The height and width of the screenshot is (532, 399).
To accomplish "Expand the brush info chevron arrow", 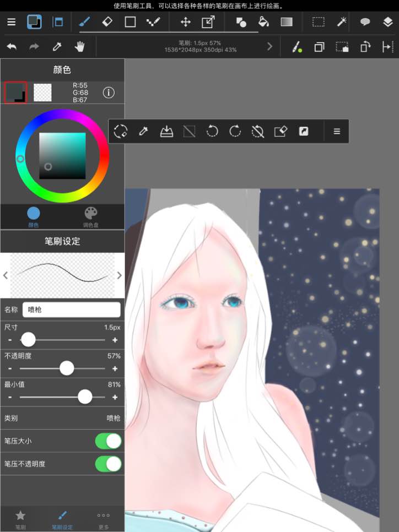I will 270,46.
